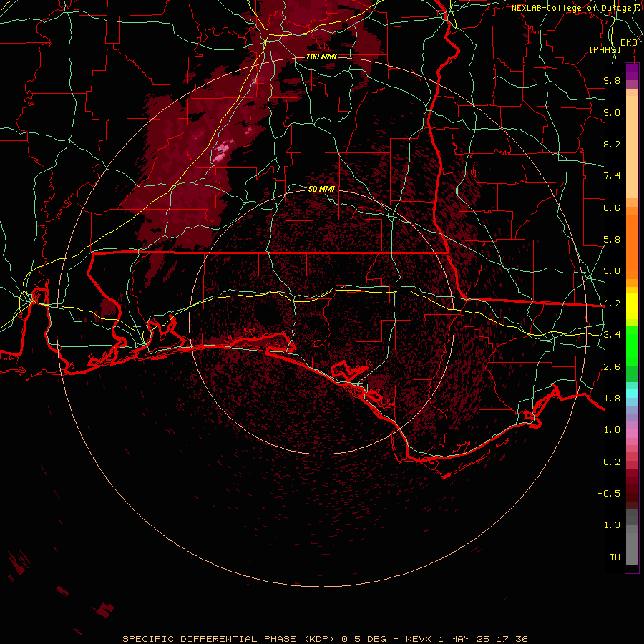Click the 6.6 value on the color scale
This screenshot has height=644, width=644.
(612, 208)
